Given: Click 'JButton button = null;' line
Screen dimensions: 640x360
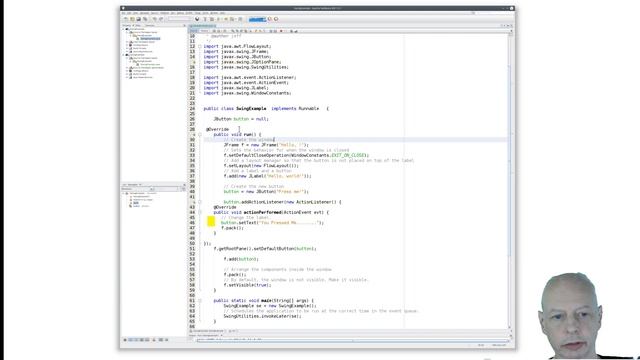Looking at the screenshot, I should click(241, 119).
